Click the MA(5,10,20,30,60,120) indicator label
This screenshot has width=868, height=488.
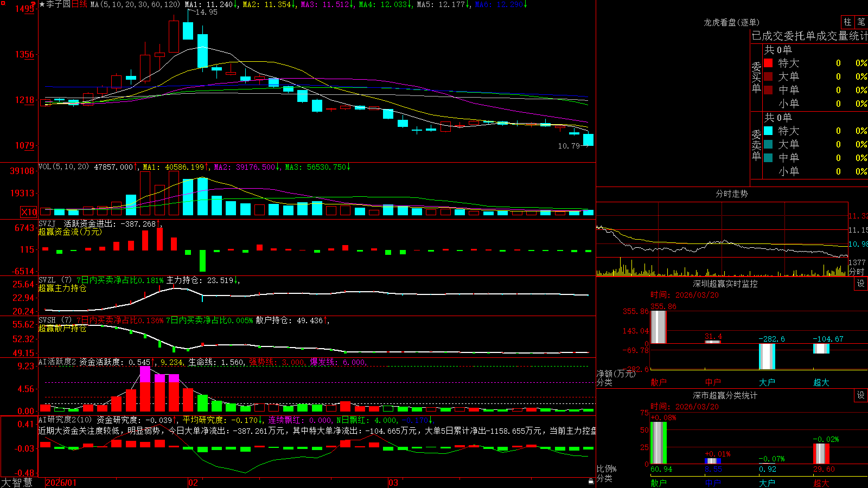pos(135,4)
